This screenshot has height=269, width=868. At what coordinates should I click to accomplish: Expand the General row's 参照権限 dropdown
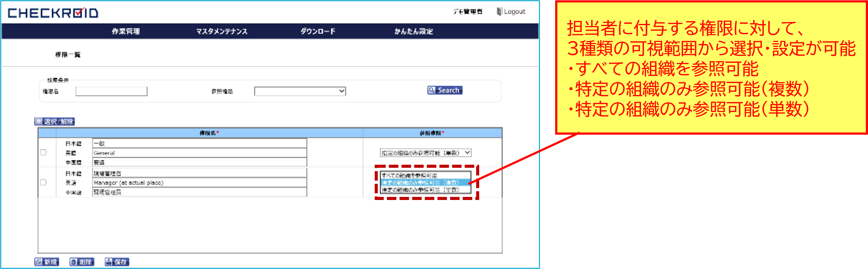425,153
